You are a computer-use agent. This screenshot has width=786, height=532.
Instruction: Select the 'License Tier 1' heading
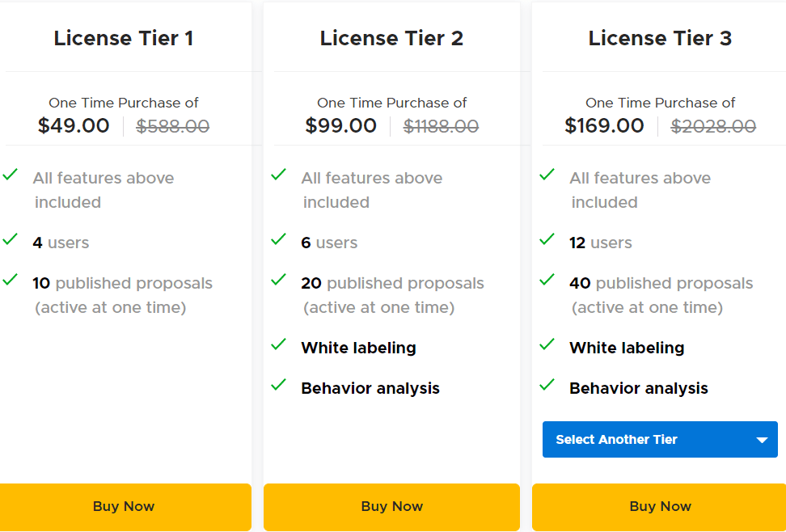[x=124, y=38]
